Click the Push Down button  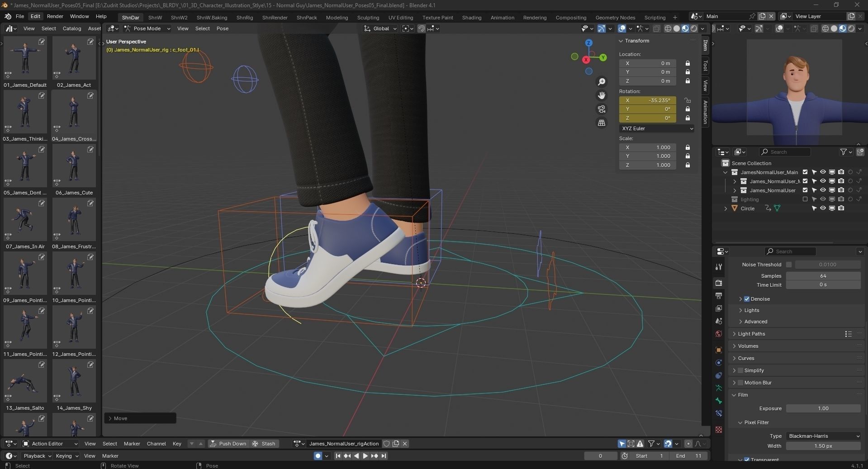click(228, 444)
